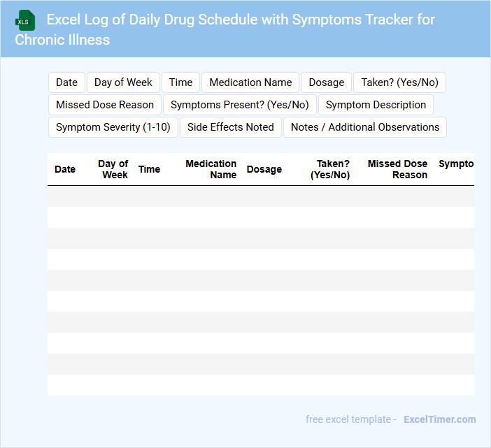
Task: Select Symptoms Present? (Yes/No) tag
Action: click(239, 105)
